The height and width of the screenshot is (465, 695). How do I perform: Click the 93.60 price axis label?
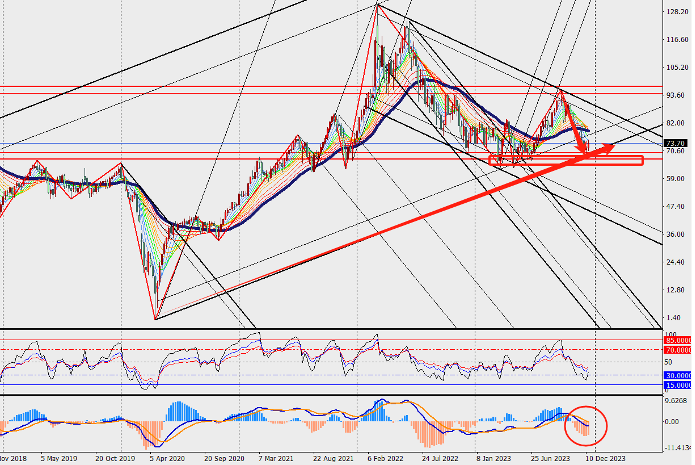click(675, 95)
